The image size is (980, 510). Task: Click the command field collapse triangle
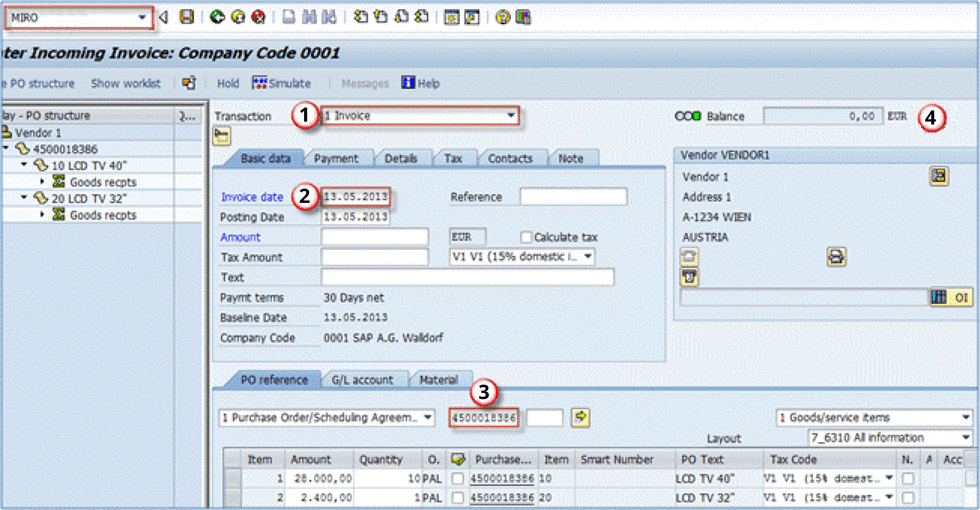point(163,17)
